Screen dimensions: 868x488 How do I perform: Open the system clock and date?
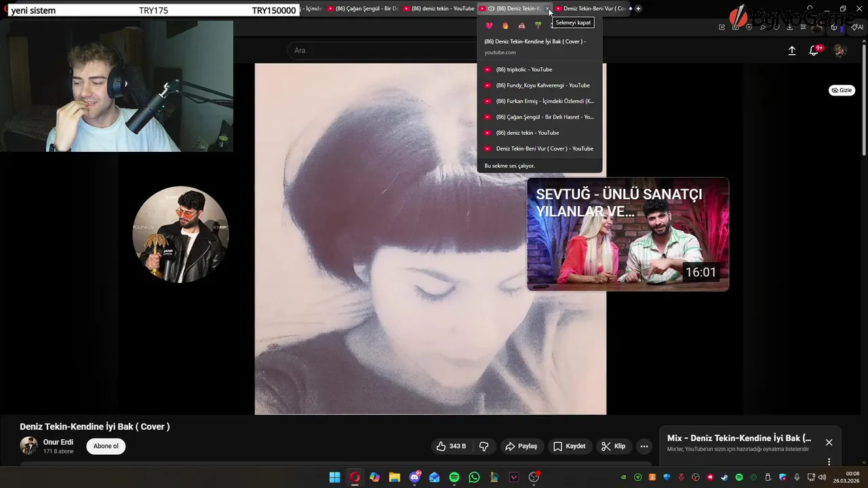[846, 477]
